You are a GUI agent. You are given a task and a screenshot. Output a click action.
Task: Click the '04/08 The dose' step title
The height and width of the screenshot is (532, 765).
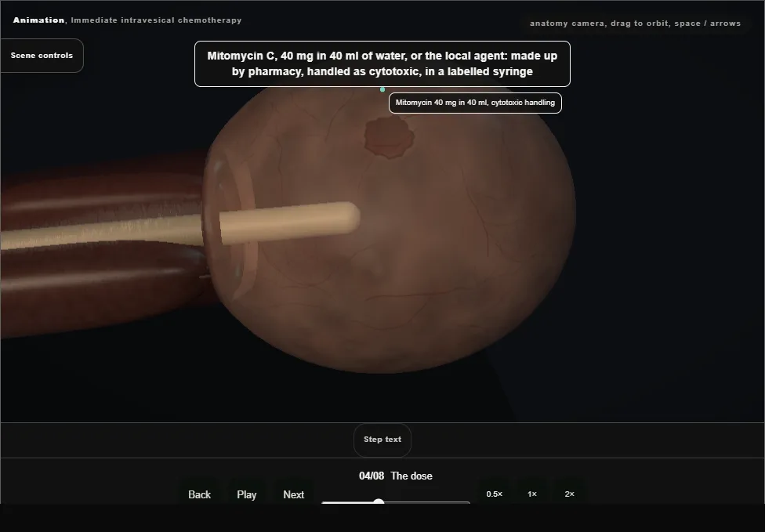(x=396, y=476)
